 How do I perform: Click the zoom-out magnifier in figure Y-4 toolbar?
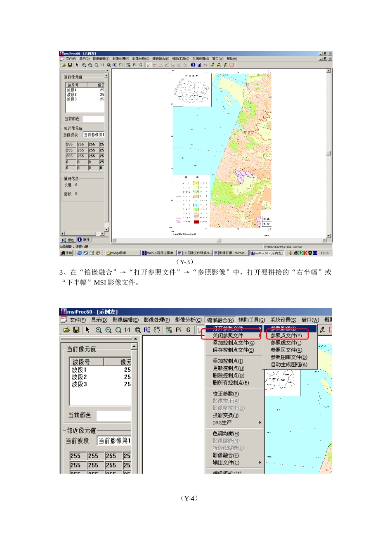pyautogui.click(x=109, y=330)
